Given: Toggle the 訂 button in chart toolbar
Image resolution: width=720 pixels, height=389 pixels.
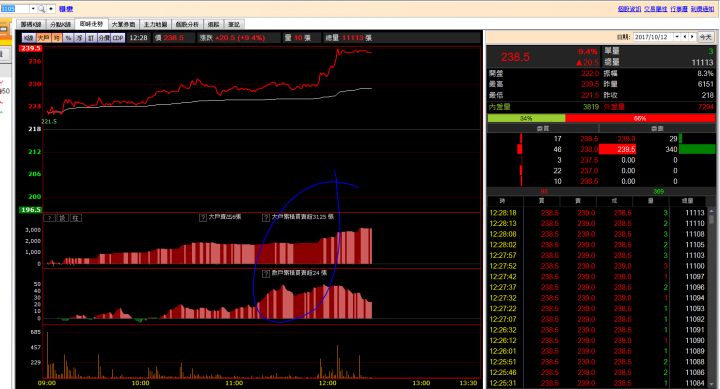Looking at the screenshot, I should tap(90, 38).
